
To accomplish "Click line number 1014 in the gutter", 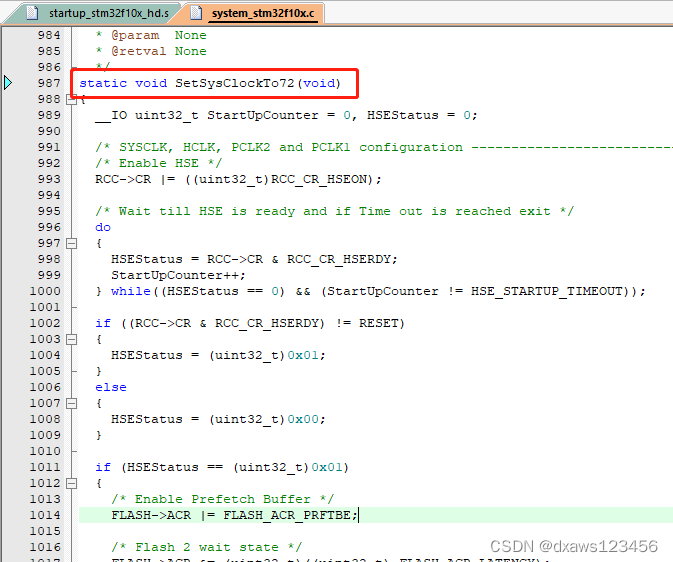I will [45, 515].
